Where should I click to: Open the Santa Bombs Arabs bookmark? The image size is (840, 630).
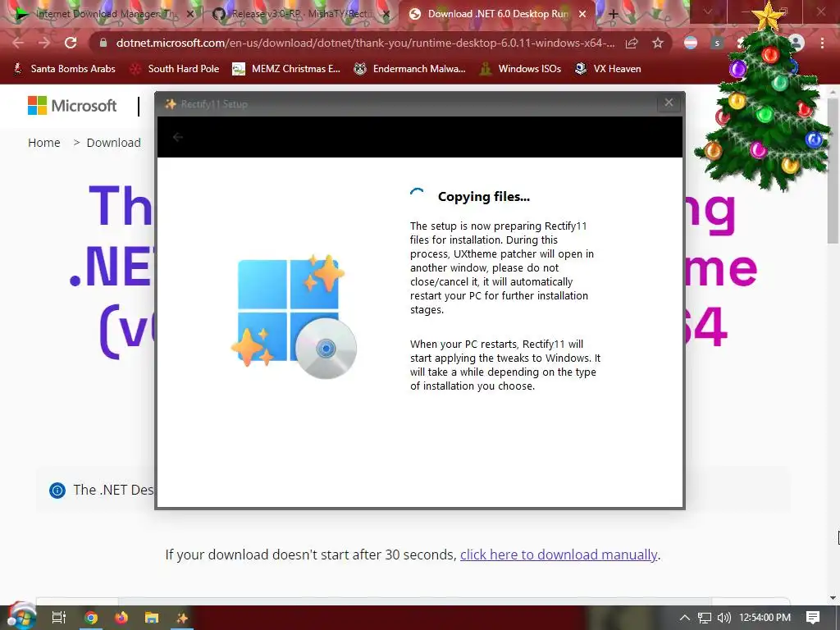pos(64,69)
